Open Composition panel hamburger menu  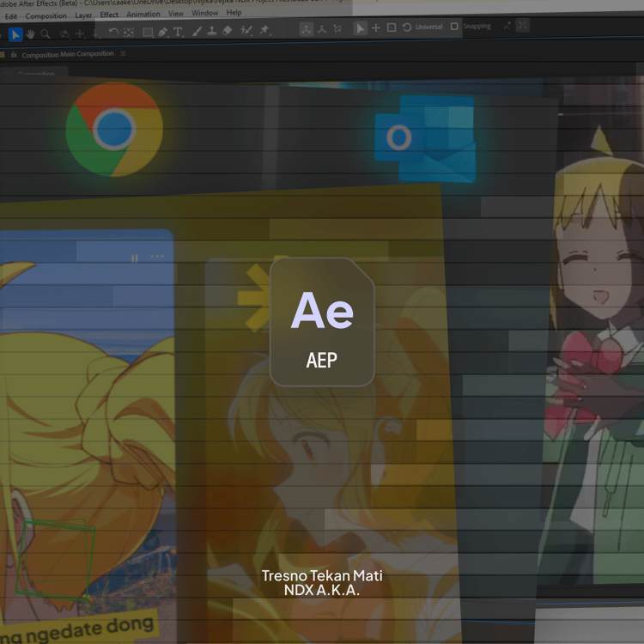click(x=123, y=53)
